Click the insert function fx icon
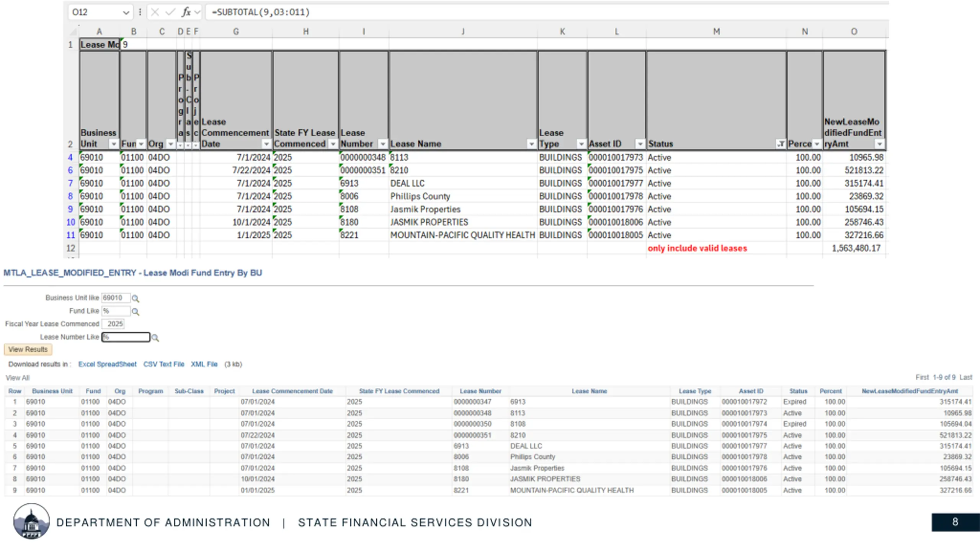 (x=186, y=12)
